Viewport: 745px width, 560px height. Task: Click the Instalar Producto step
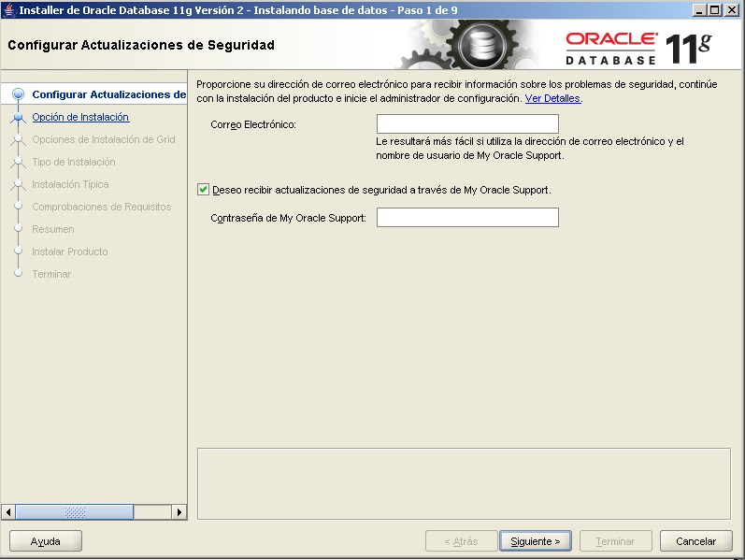70,251
